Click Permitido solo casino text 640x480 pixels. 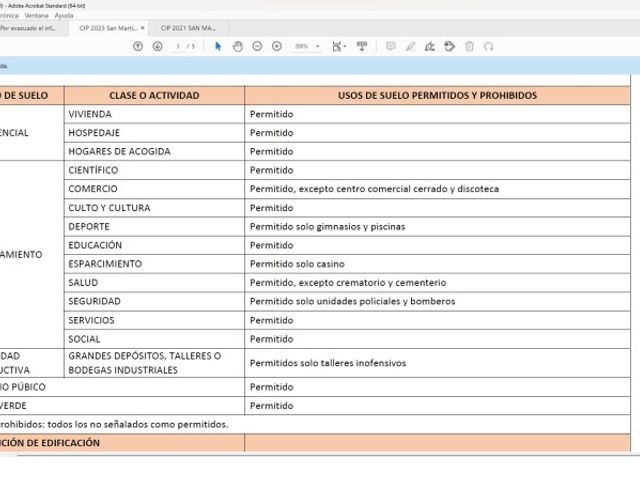pyautogui.click(x=297, y=264)
